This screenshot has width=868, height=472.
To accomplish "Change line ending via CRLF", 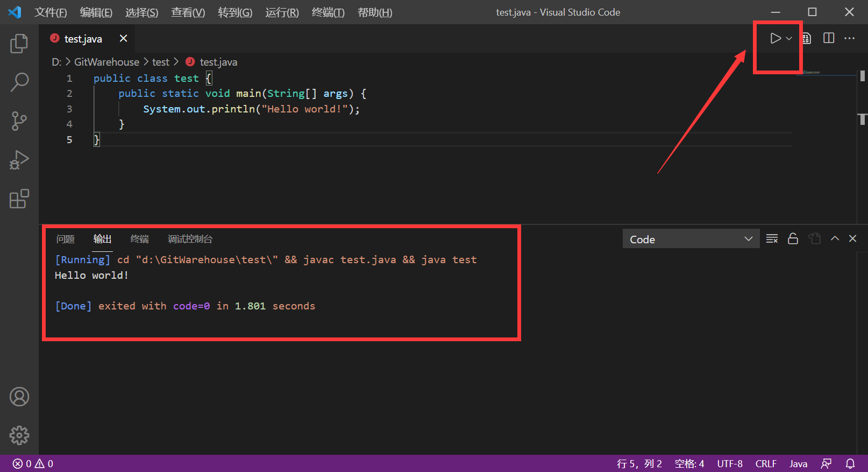I will 766,463.
